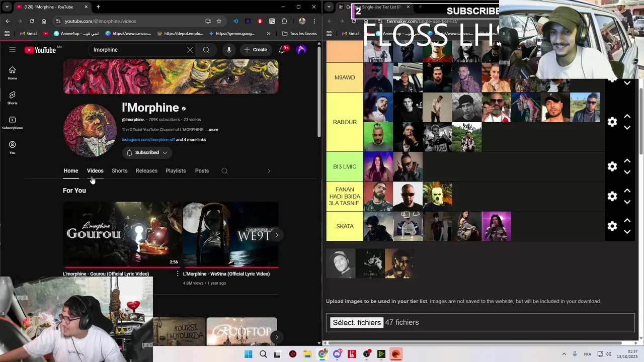644x362 pixels.
Task: Switch to the Playlists channel tab
Action: click(176, 171)
